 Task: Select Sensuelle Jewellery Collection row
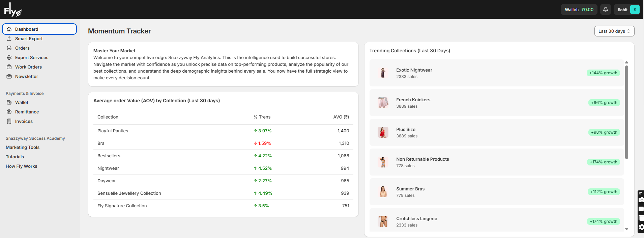(223, 193)
